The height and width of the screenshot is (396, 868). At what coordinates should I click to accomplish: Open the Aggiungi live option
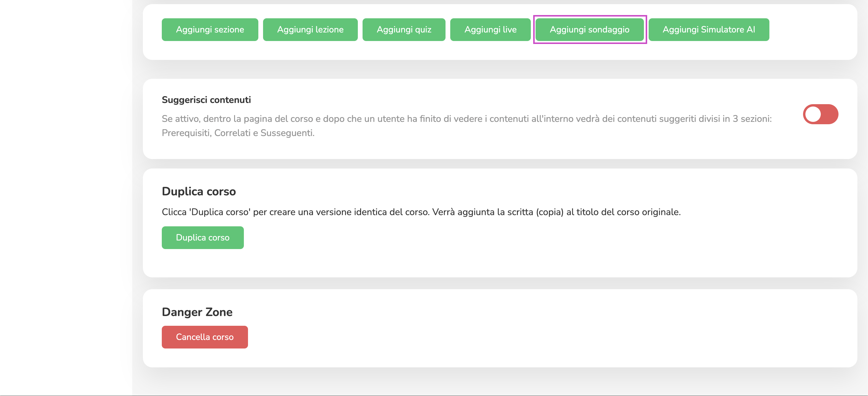490,30
